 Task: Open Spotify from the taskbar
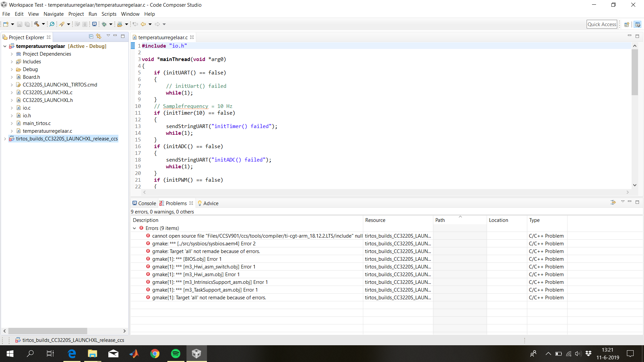pyautogui.click(x=175, y=354)
